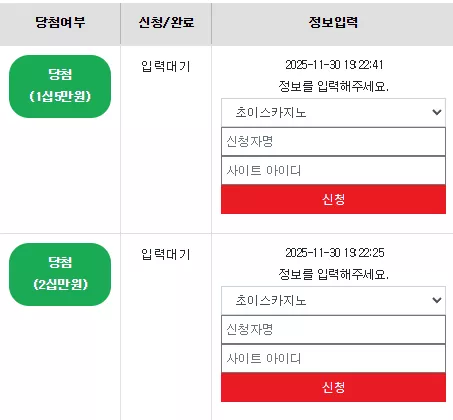Viewport: 453px width, 420px height.
Task: Click chevron arrow of first site dropdown
Action: click(437, 112)
